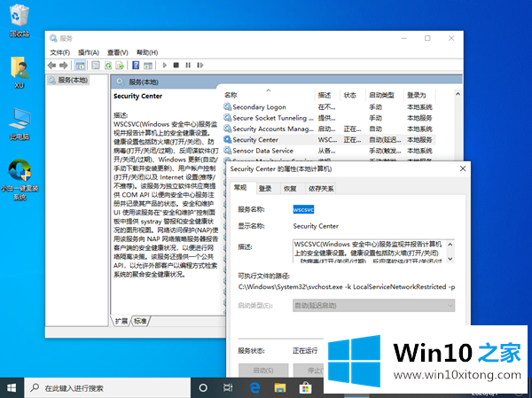This screenshot has height=398, width=532.
Task: Click the 启动(S) button
Action: (263, 371)
